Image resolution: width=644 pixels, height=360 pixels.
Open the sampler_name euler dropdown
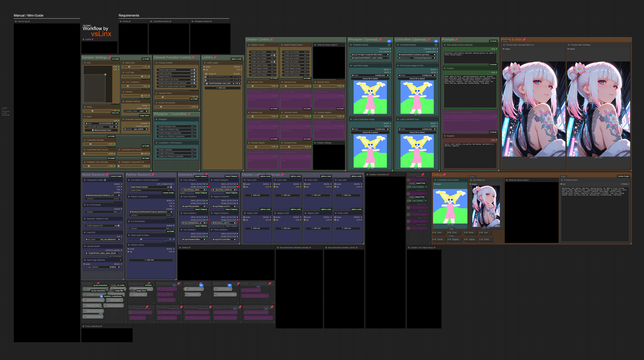tap(136, 111)
